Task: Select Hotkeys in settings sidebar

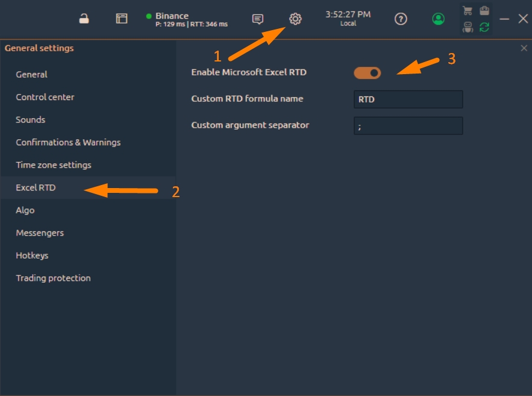Action: pyautogui.click(x=32, y=256)
